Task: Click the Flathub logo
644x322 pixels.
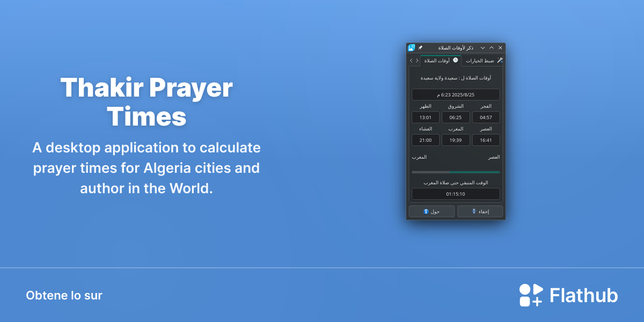Action: click(x=568, y=295)
